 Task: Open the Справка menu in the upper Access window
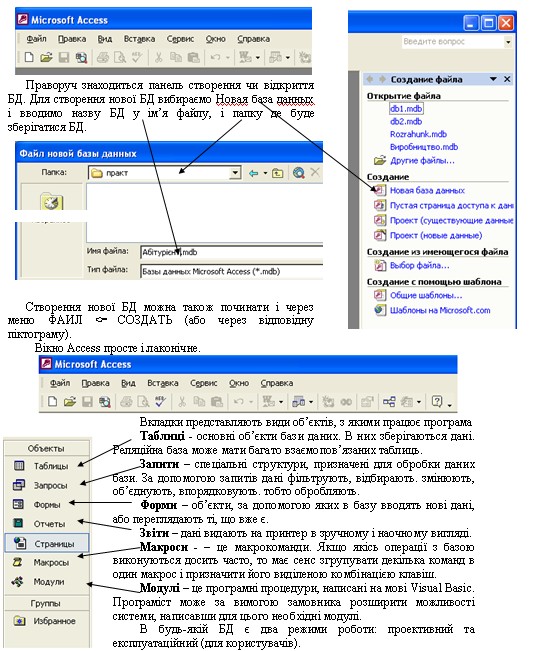(254, 39)
